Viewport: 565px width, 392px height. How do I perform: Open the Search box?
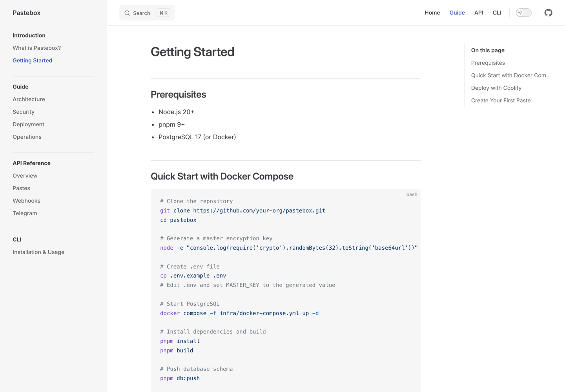(x=147, y=13)
